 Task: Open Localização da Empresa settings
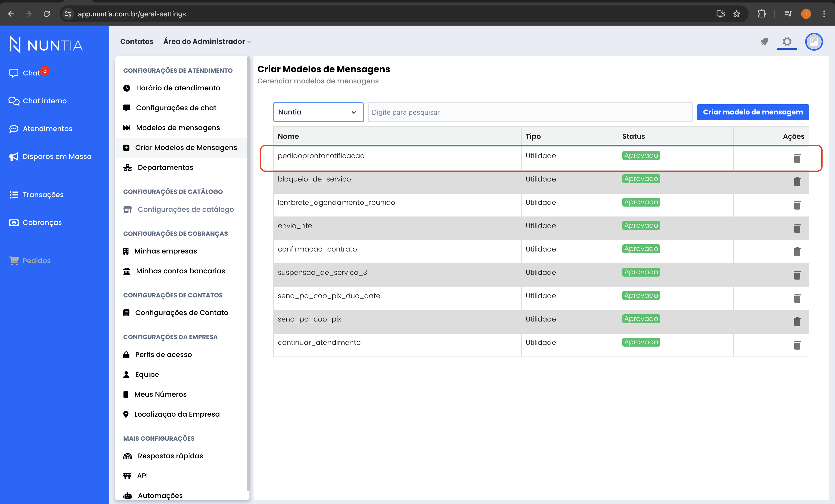pos(171,414)
